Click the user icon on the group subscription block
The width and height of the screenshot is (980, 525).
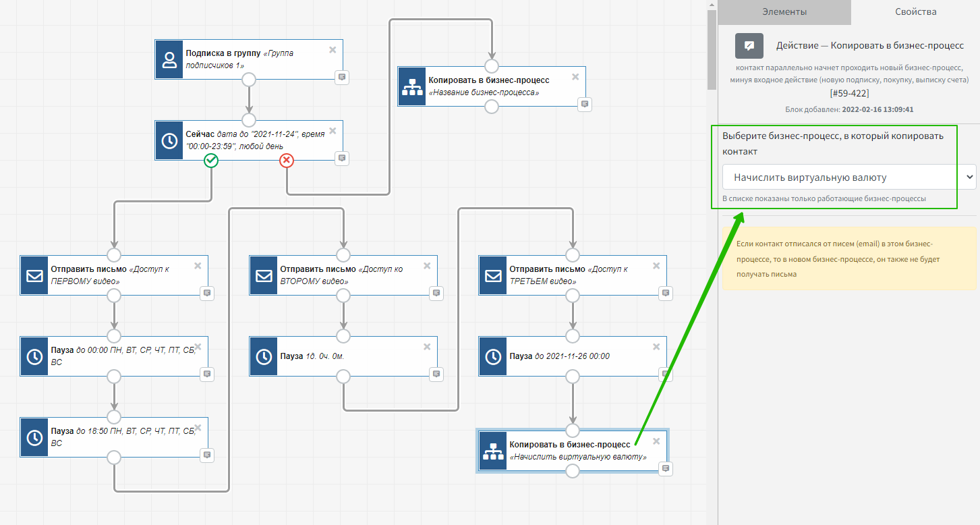(x=169, y=59)
